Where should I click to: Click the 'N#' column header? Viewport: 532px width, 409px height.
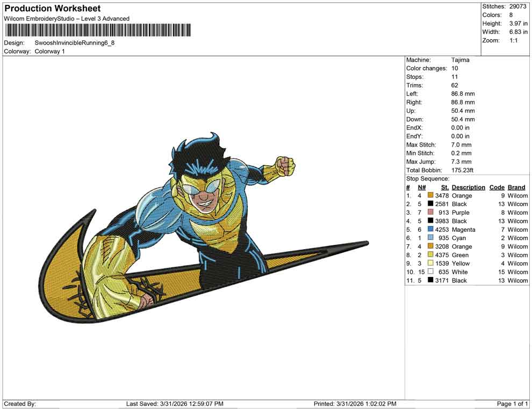pos(422,187)
